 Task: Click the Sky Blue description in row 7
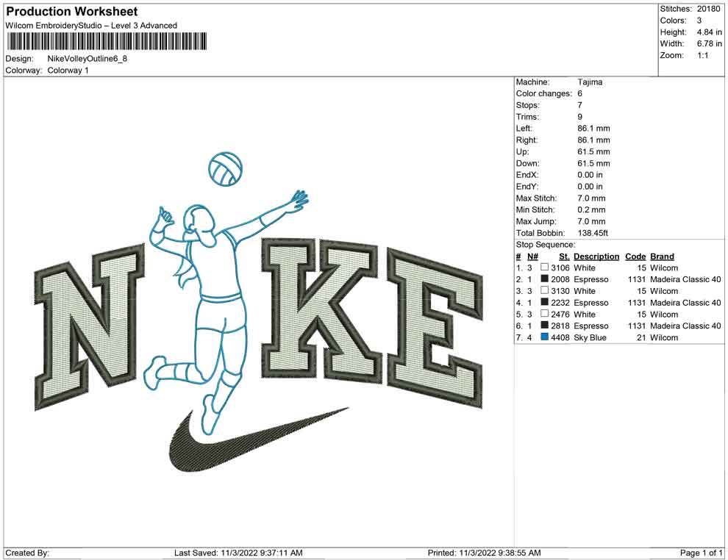pyautogui.click(x=590, y=338)
